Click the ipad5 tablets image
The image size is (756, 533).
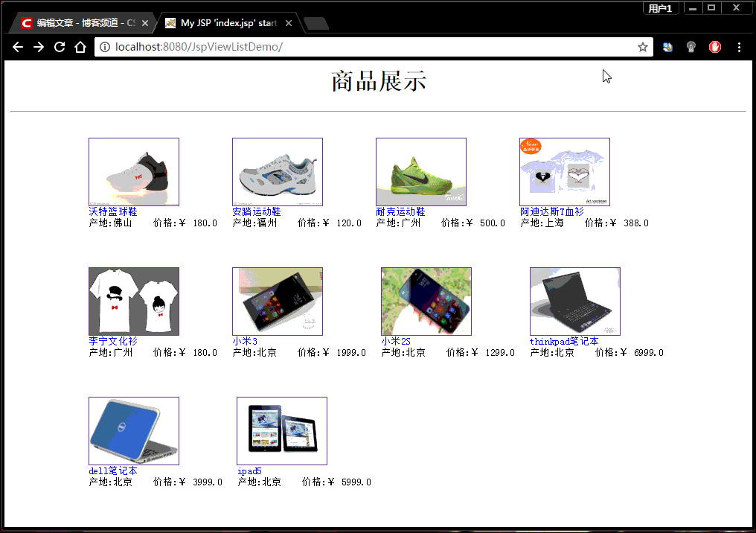(282, 431)
